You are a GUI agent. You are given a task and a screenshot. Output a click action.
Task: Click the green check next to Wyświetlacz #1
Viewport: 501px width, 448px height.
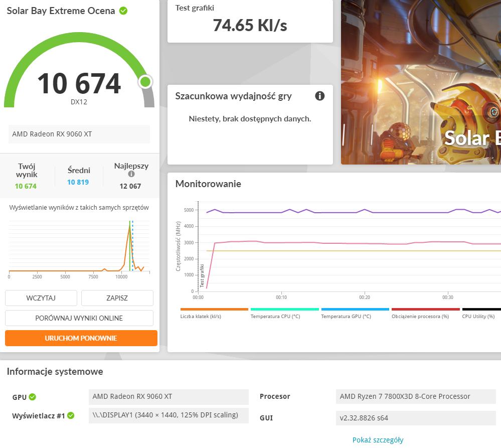pos(71,415)
